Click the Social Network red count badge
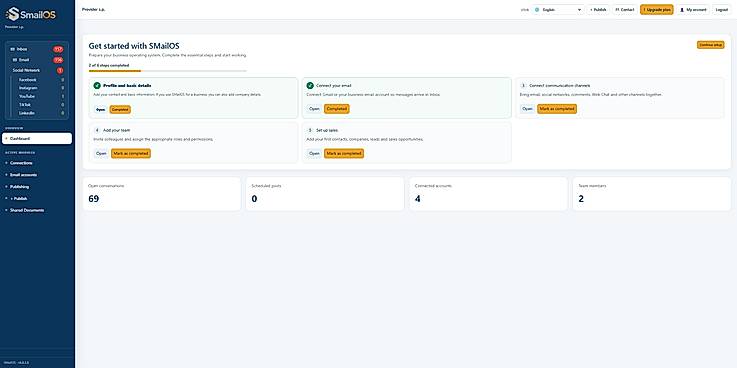 (60, 70)
